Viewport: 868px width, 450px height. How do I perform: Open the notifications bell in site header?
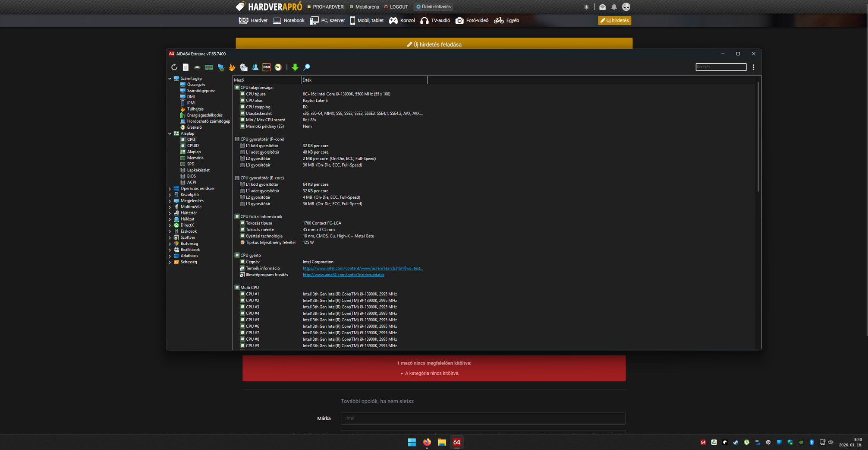click(x=614, y=7)
